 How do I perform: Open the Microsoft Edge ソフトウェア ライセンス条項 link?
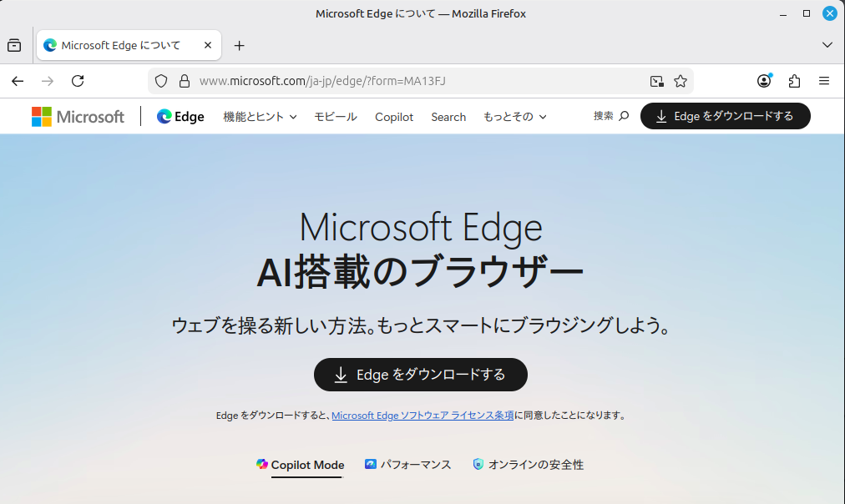click(422, 416)
